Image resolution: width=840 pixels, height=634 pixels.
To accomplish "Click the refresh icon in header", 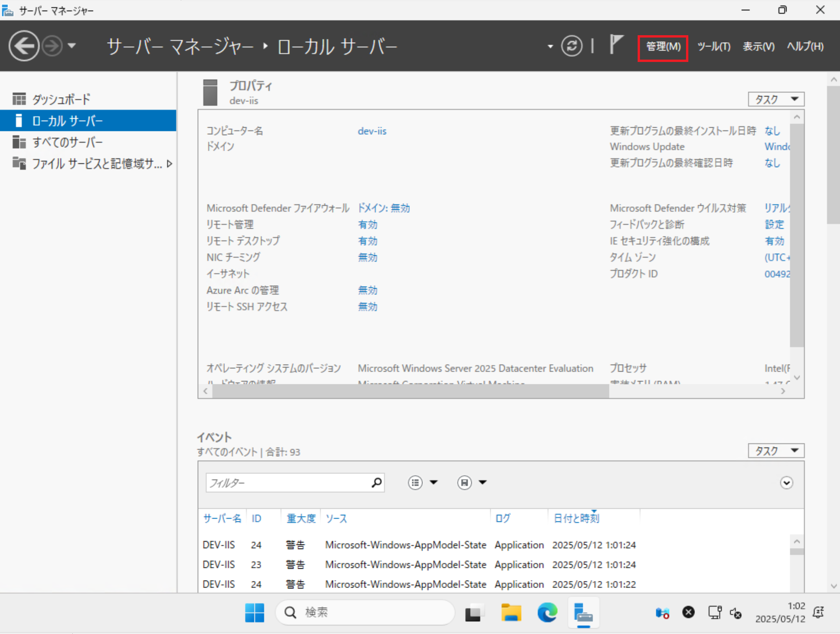I will pos(571,46).
